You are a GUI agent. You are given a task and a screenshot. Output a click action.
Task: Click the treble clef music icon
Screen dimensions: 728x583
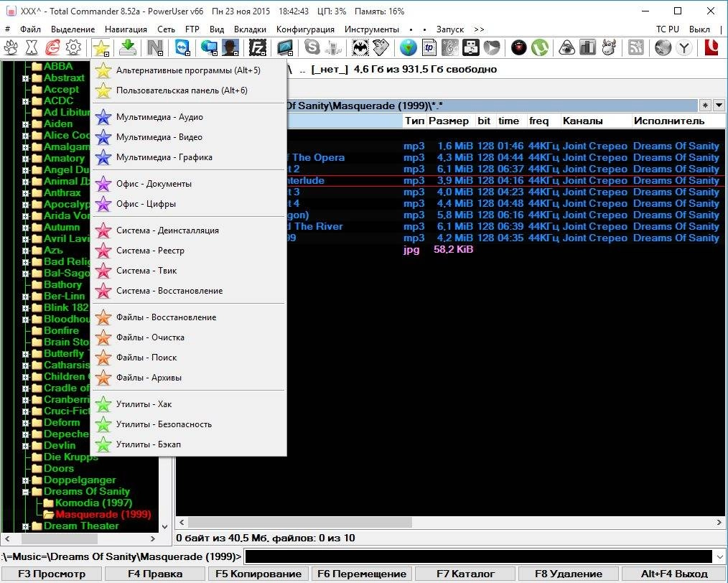[x=450, y=47]
